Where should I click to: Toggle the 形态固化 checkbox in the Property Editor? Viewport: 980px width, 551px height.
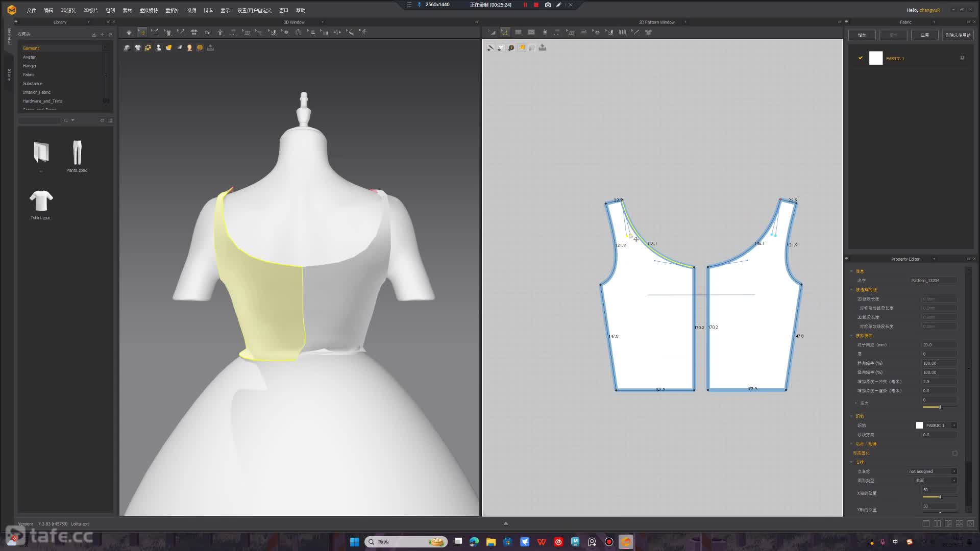(x=954, y=453)
